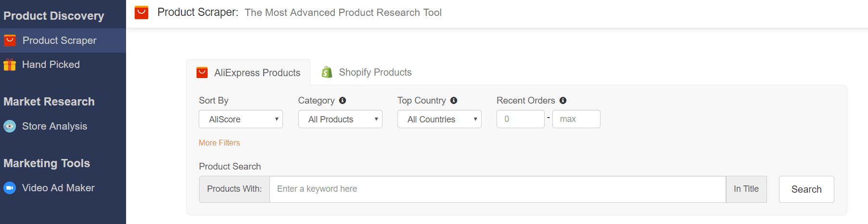Switch to the Shopify Products tab

coord(375,72)
